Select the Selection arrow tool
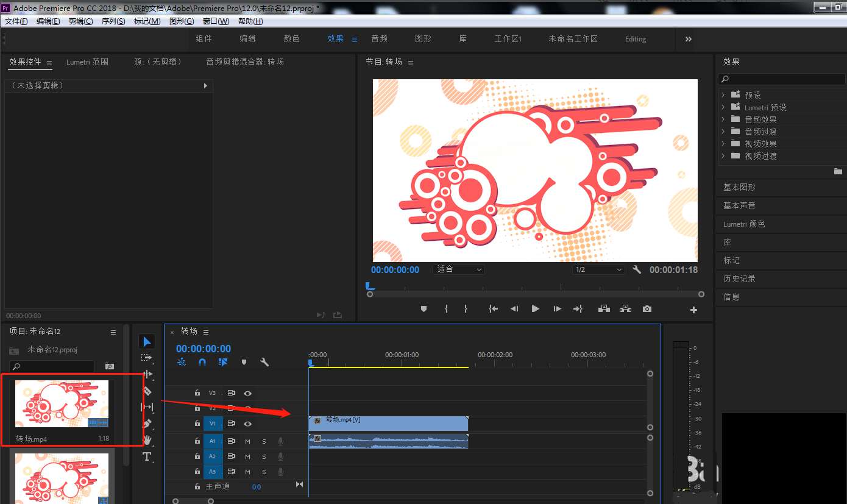 146,342
